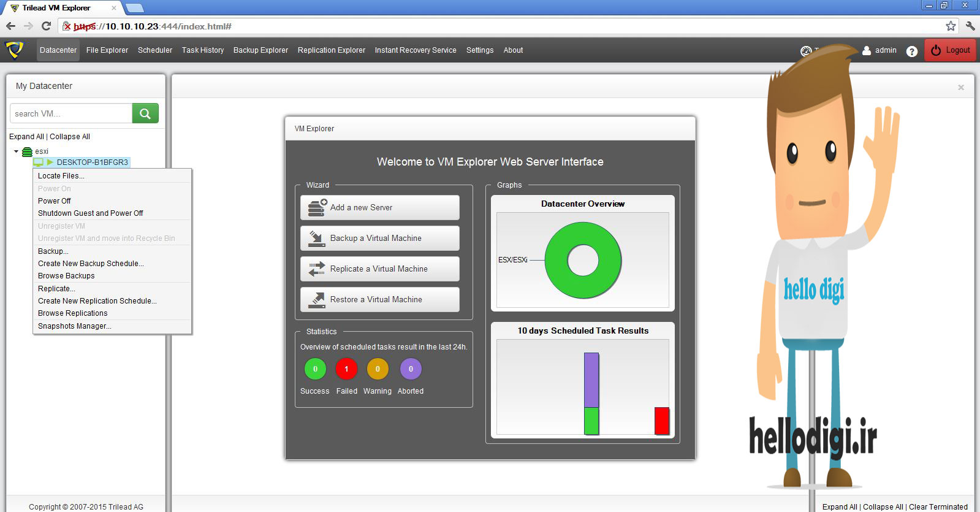Open the About page

514,50
